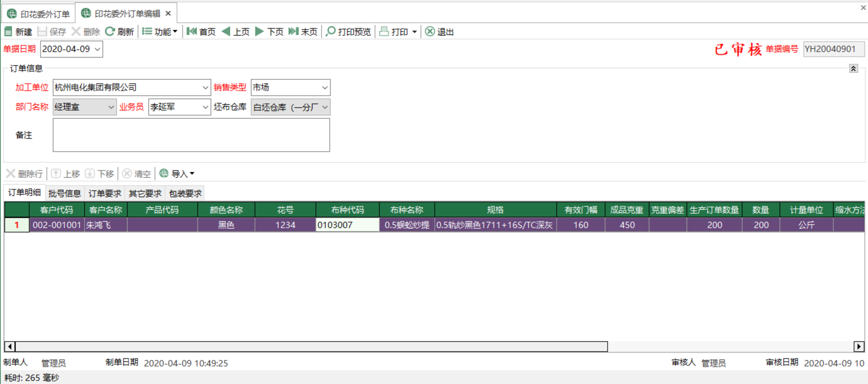Switch to 包装要求 tab
868x384 pixels.
pyautogui.click(x=185, y=193)
